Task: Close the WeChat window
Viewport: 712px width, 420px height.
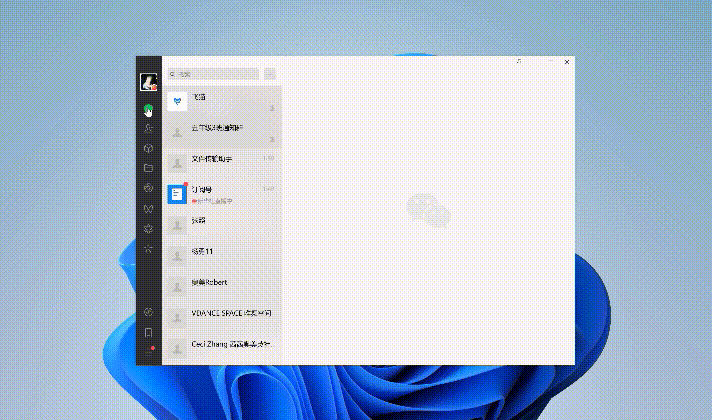Action: pos(567,62)
